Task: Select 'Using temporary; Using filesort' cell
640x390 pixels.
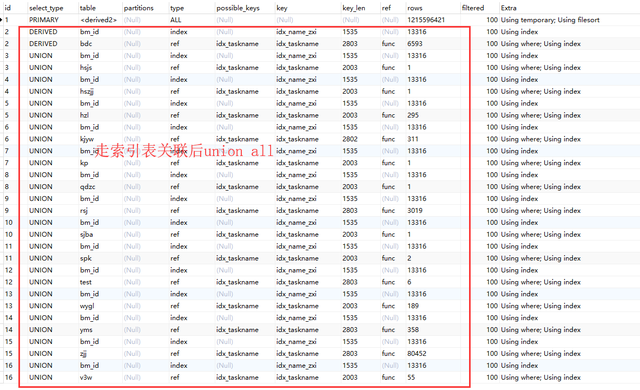Action: point(550,20)
